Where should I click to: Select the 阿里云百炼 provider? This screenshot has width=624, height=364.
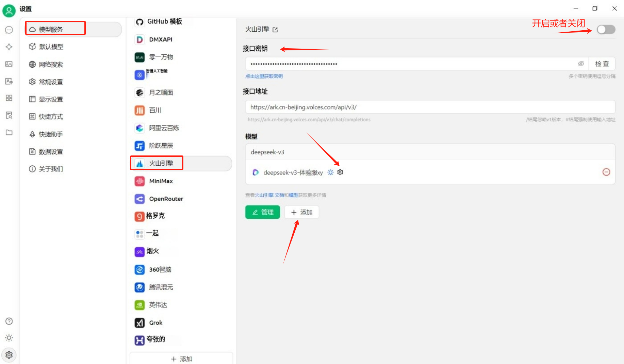(181, 128)
